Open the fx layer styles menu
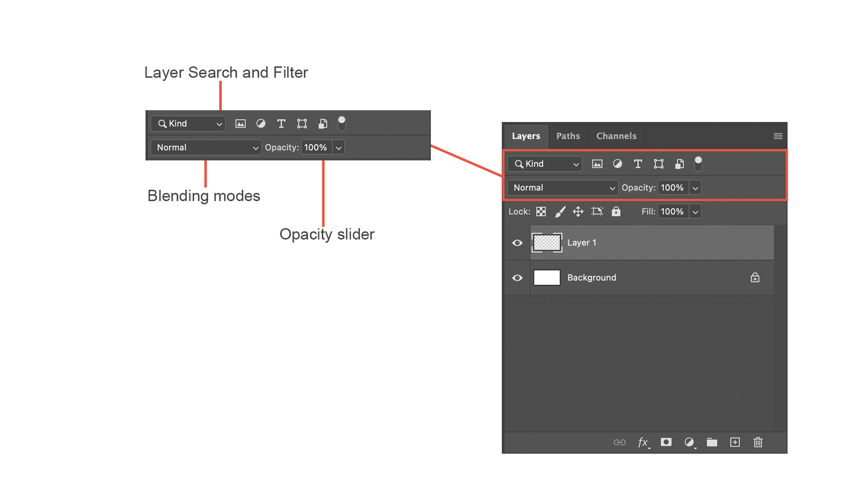The height and width of the screenshot is (488, 868). point(643,442)
